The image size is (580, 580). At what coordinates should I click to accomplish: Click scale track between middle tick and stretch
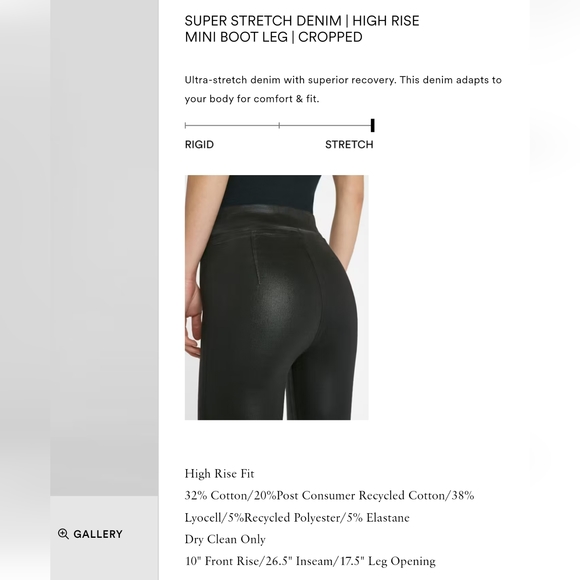pos(326,125)
